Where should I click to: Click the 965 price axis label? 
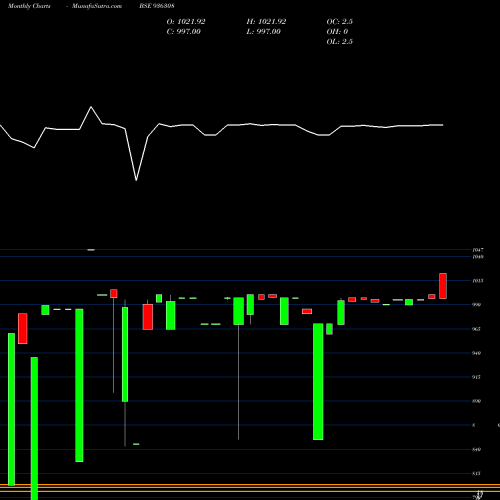click(x=476, y=329)
